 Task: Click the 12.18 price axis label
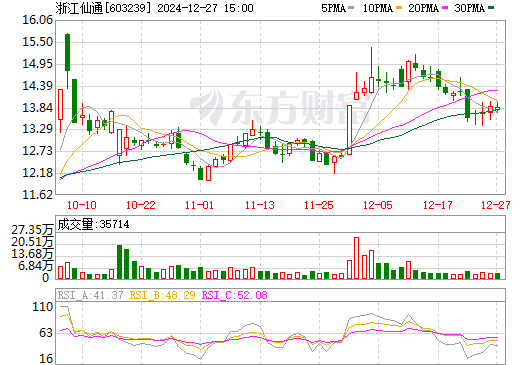tap(38, 173)
